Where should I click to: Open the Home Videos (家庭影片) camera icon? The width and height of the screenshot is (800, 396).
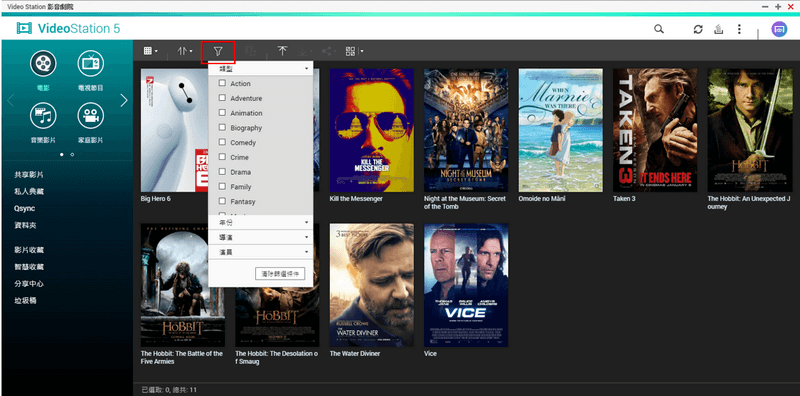point(90,116)
